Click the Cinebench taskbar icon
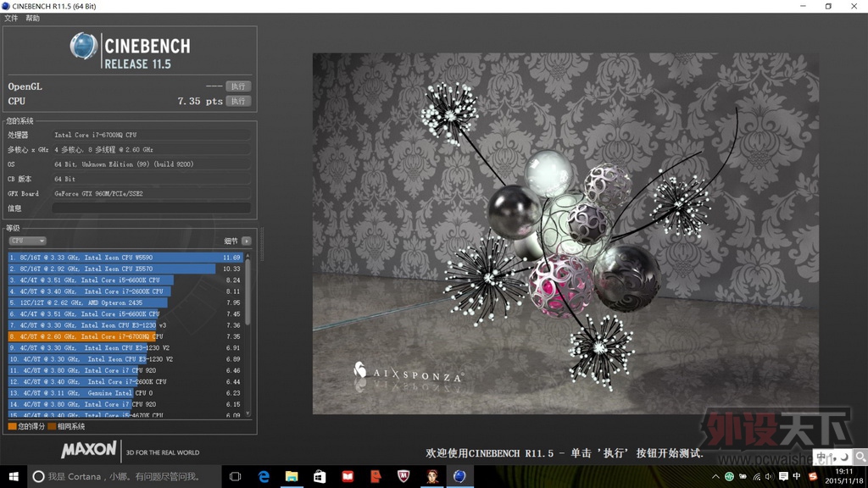This screenshot has width=868, height=488. pos(459,476)
